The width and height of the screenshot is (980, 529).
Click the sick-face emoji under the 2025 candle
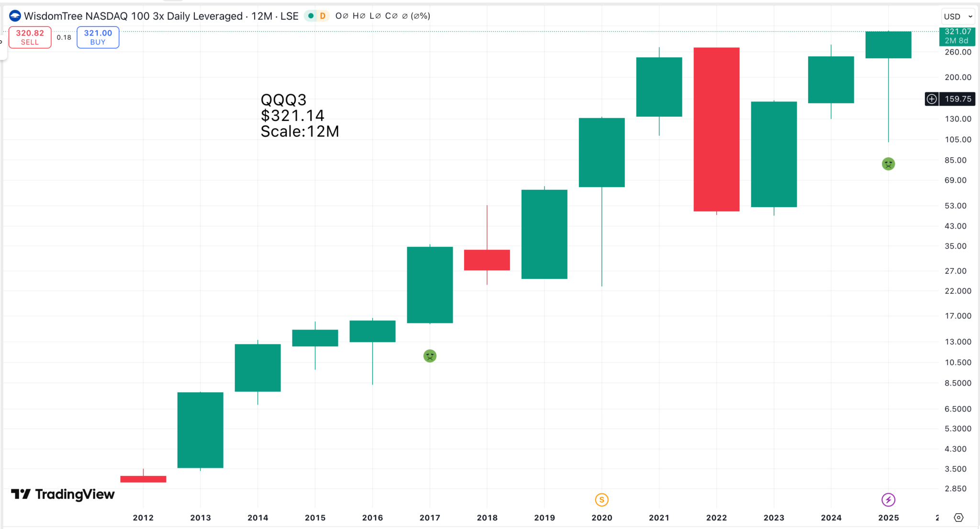pyautogui.click(x=888, y=164)
